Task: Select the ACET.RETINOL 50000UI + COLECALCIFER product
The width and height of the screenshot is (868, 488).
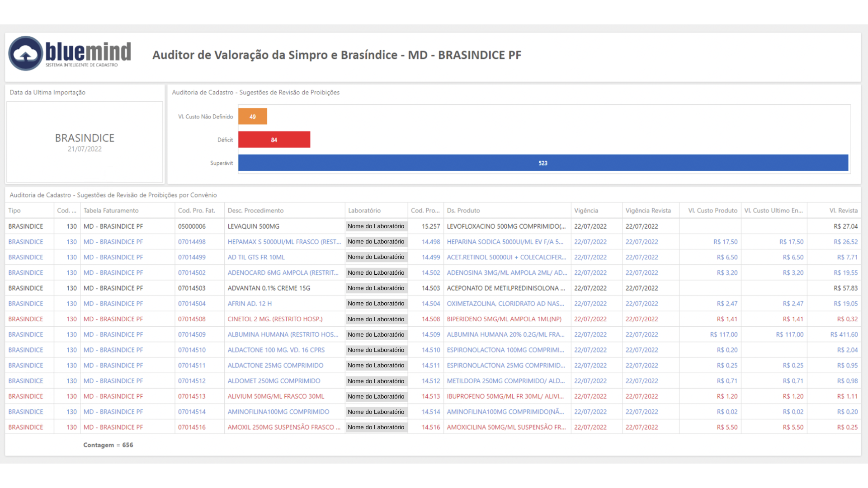Action: click(x=506, y=257)
